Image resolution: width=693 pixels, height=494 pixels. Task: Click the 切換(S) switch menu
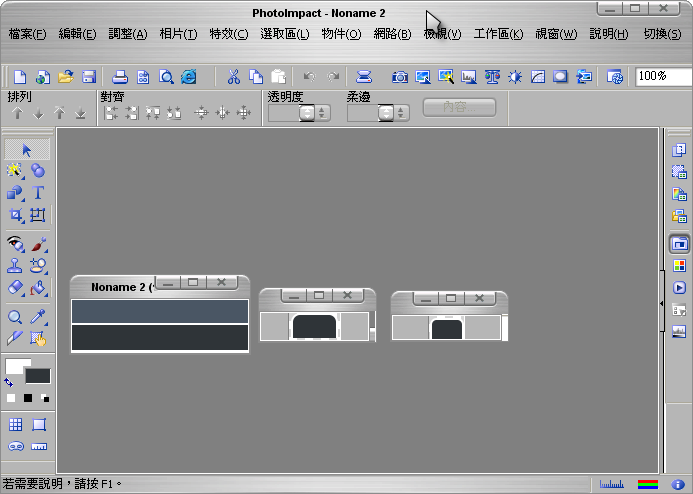[662, 34]
